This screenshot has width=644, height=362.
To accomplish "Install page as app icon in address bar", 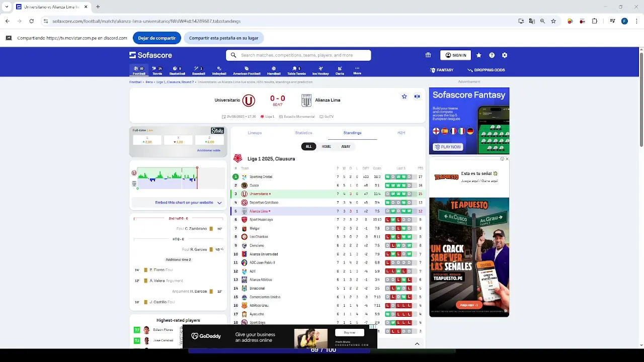I will pos(521,21).
